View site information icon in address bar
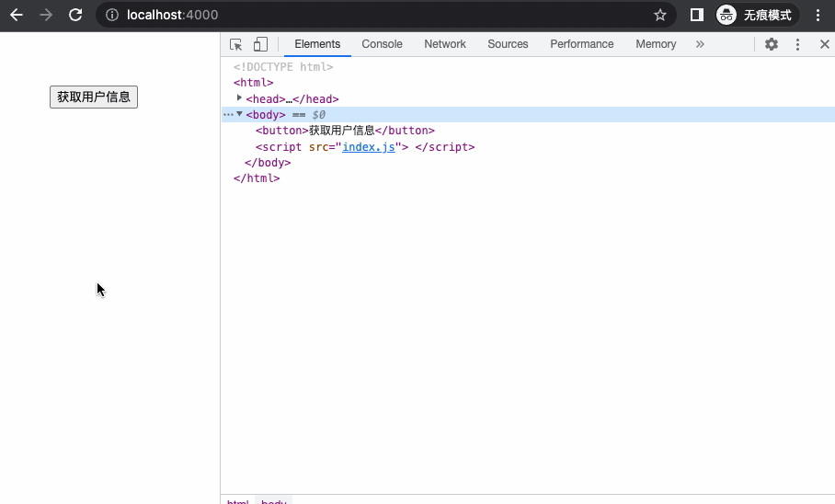 pyautogui.click(x=112, y=15)
